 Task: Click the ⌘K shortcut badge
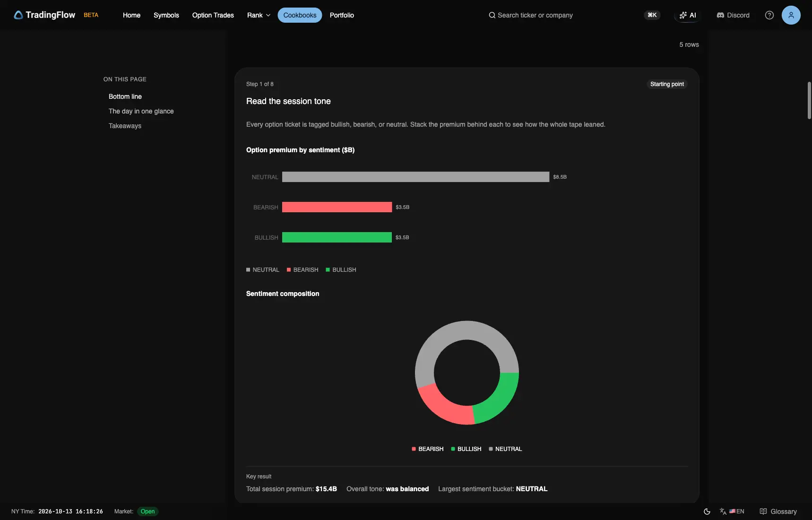coord(652,15)
